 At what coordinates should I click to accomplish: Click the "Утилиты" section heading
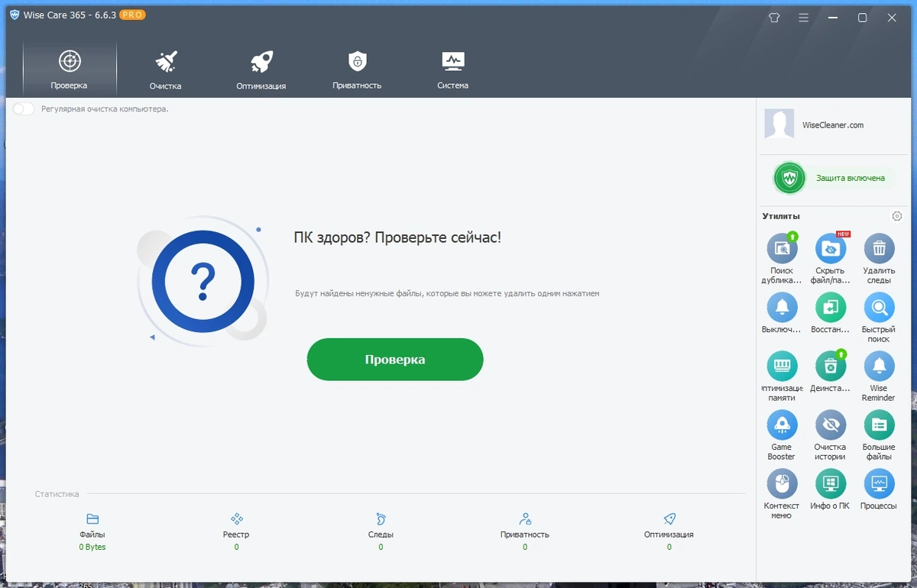pyautogui.click(x=781, y=217)
